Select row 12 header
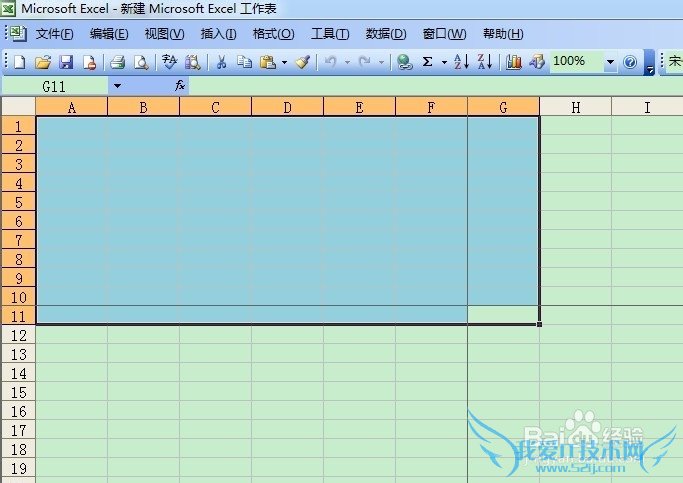The width and height of the screenshot is (683, 483). (x=18, y=335)
